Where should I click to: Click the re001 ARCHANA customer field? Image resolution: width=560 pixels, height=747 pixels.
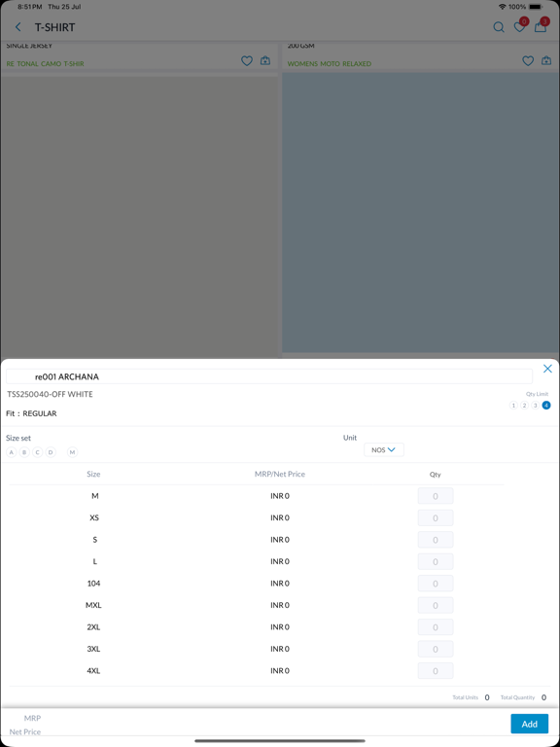[x=269, y=376]
